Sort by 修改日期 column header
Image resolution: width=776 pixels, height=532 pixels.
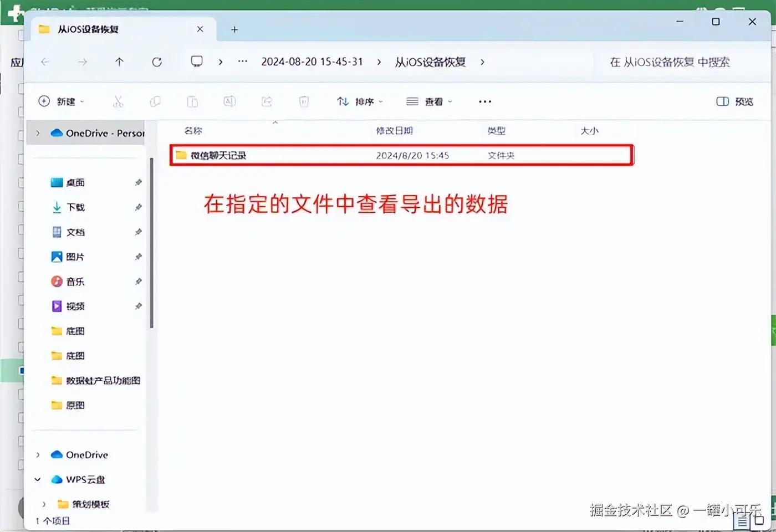click(x=395, y=131)
